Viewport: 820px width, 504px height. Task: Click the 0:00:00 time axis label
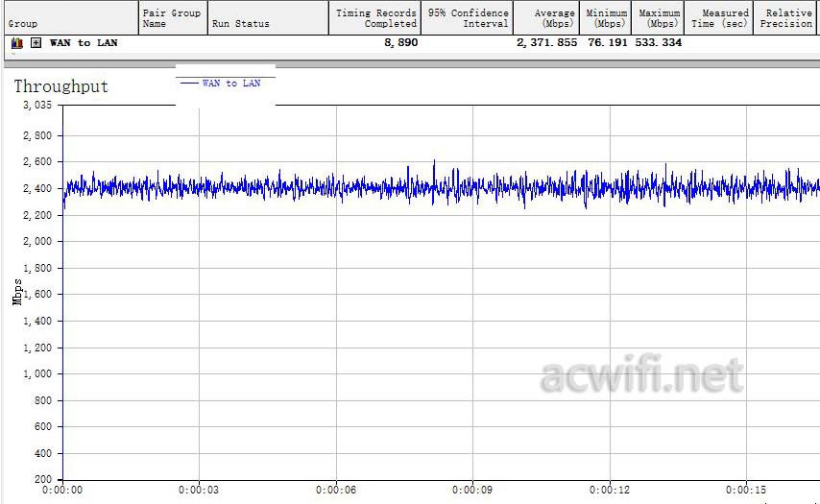pyautogui.click(x=62, y=490)
